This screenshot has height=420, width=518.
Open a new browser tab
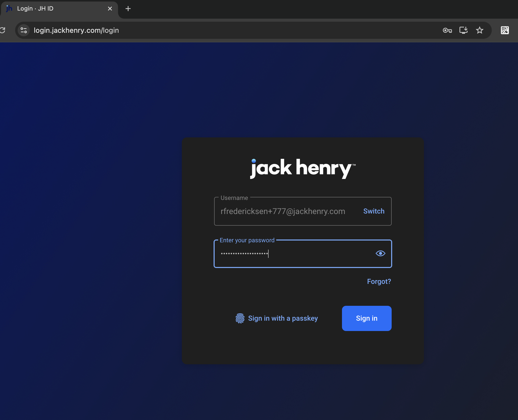coord(128,9)
